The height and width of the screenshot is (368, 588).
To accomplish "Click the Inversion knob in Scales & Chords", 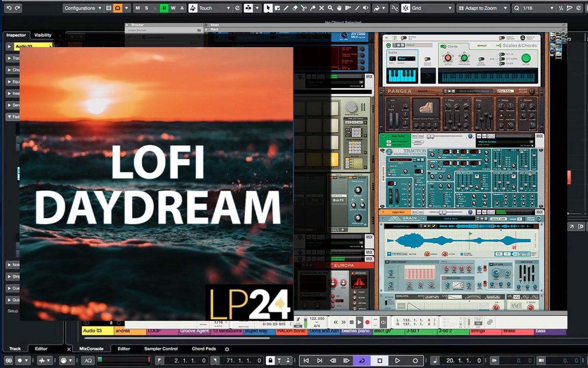I will (464, 57).
